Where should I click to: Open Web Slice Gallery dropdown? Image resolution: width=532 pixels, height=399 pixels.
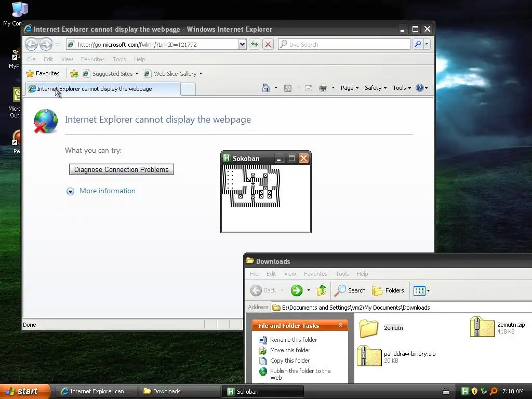click(x=201, y=74)
